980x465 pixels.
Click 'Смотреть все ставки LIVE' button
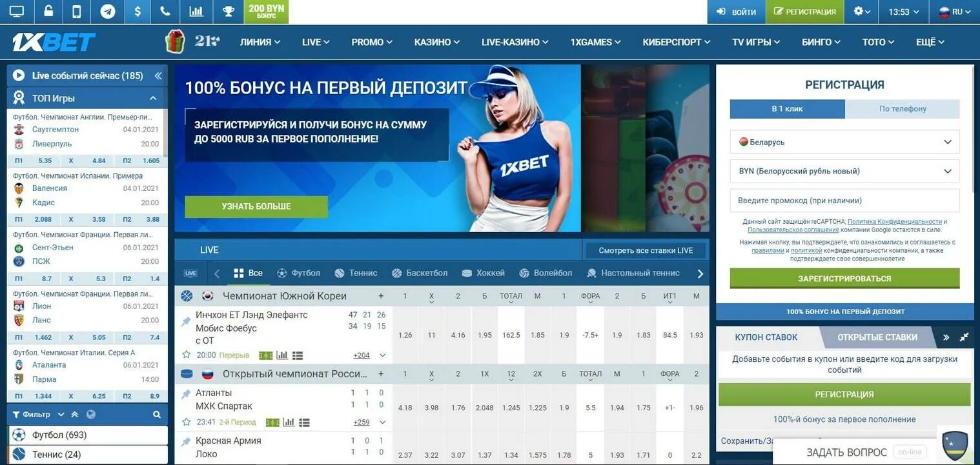(646, 250)
